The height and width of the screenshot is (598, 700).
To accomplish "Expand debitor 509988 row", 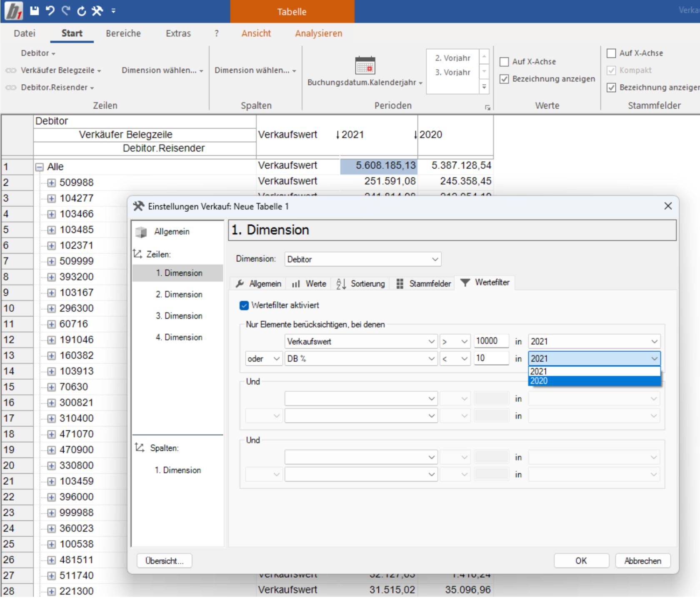I will tap(51, 183).
